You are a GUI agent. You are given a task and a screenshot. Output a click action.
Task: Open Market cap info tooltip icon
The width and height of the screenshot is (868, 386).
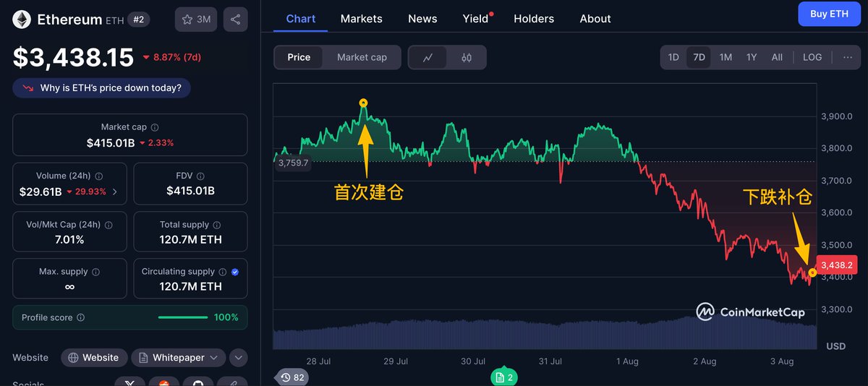click(155, 127)
